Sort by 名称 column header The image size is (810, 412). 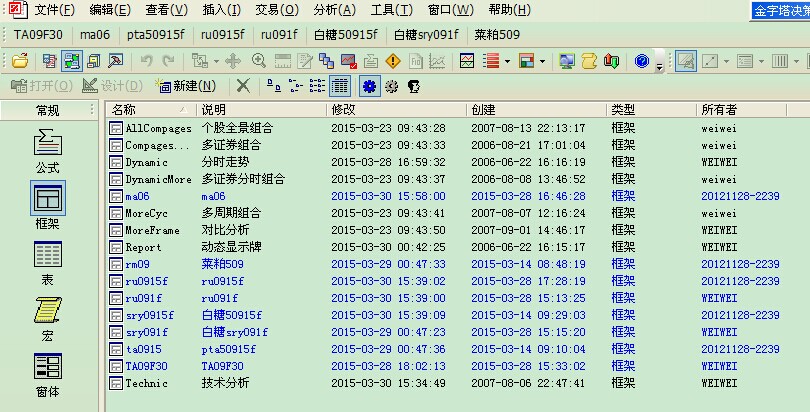(152, 109)
